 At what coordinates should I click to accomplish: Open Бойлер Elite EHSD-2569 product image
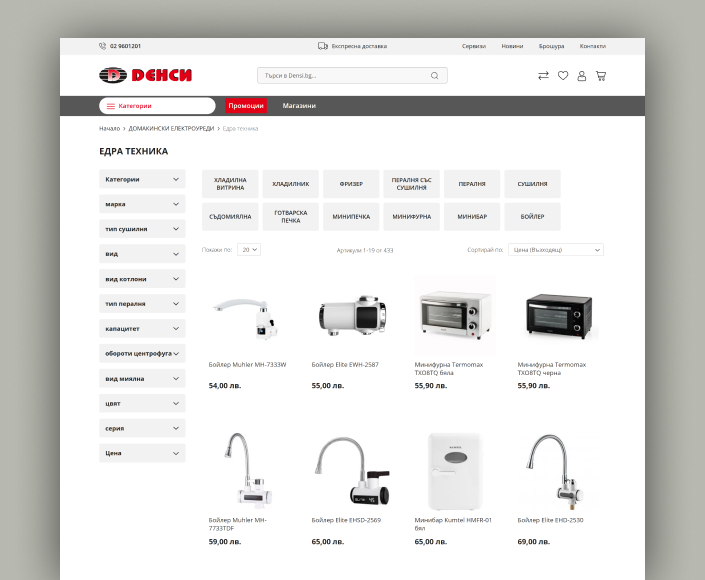[352, 471]
